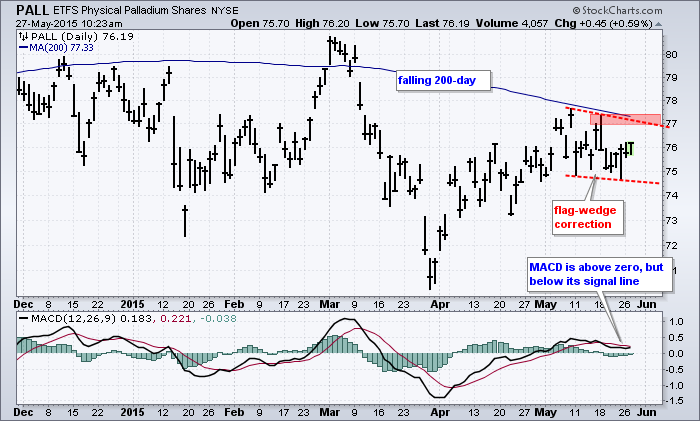Click the 'PALL (Daily) 76.19' legend
The height and width of the screenshot is (421, 700).
pos(82,37)
